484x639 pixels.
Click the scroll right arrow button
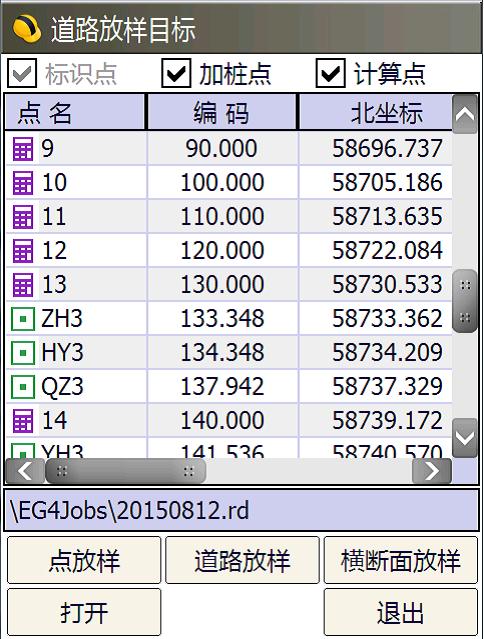click(x=432, y=471)
